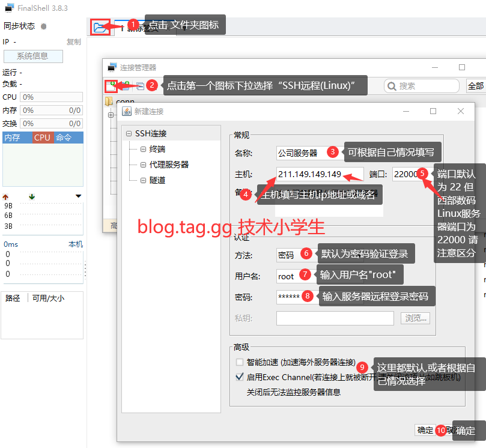The width and height of the screenshot is (486, 448).
Task: Click the new folder icon in 连接管理器 toolbar
Action: [x=126, y=85]
